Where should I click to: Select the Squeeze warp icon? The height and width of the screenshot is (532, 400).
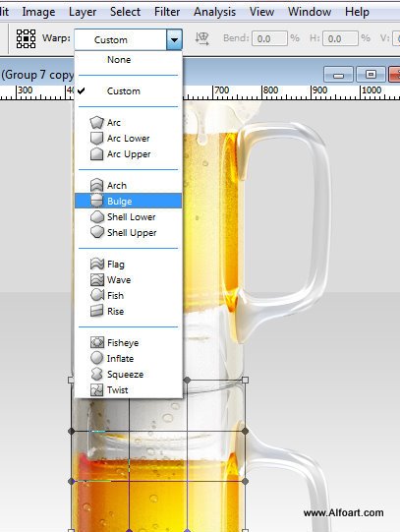96,374
